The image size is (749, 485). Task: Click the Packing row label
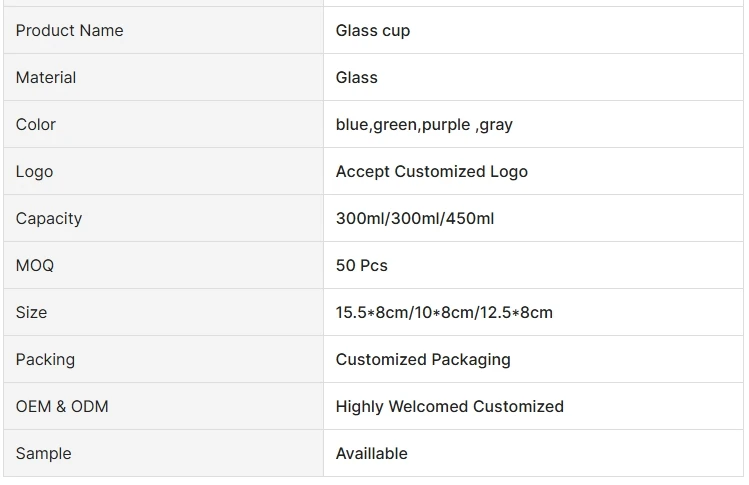point(45,360)
